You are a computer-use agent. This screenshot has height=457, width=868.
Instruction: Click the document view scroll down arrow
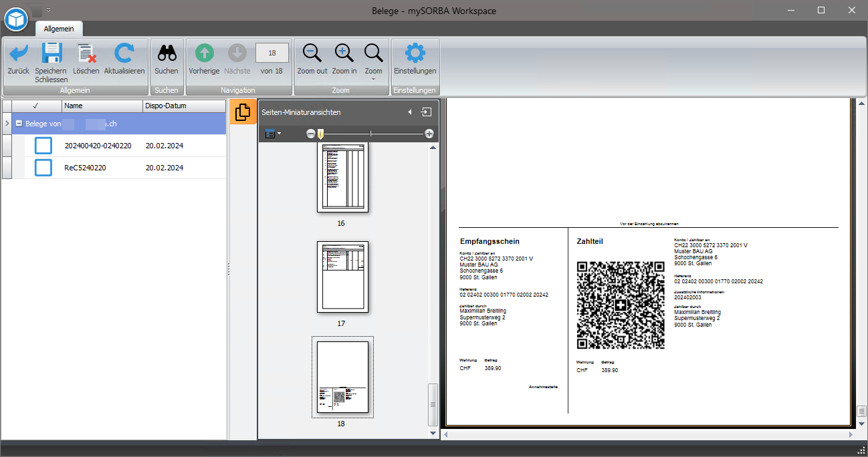(x=861, y=423)
